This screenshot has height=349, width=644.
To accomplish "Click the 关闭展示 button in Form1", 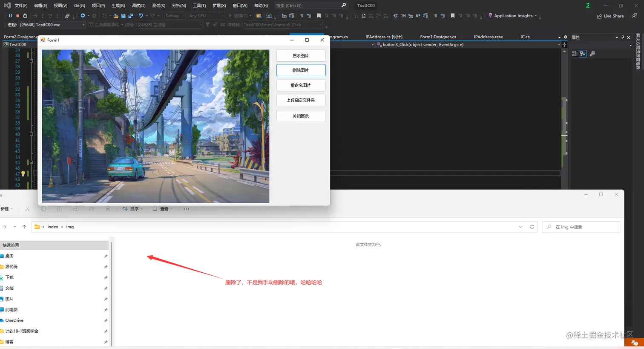I will [301, 116].
